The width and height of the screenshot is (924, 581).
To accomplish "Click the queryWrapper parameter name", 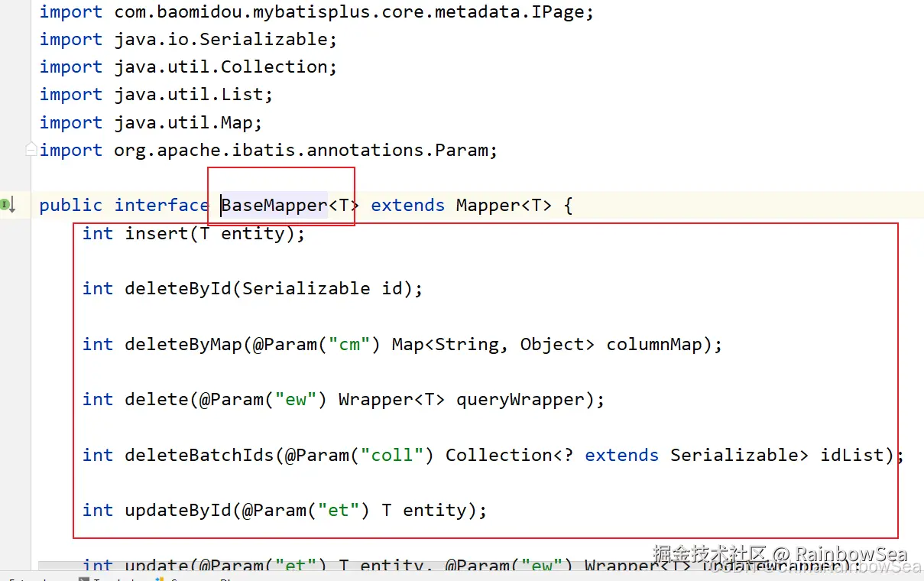I will (x=520, y=399).
